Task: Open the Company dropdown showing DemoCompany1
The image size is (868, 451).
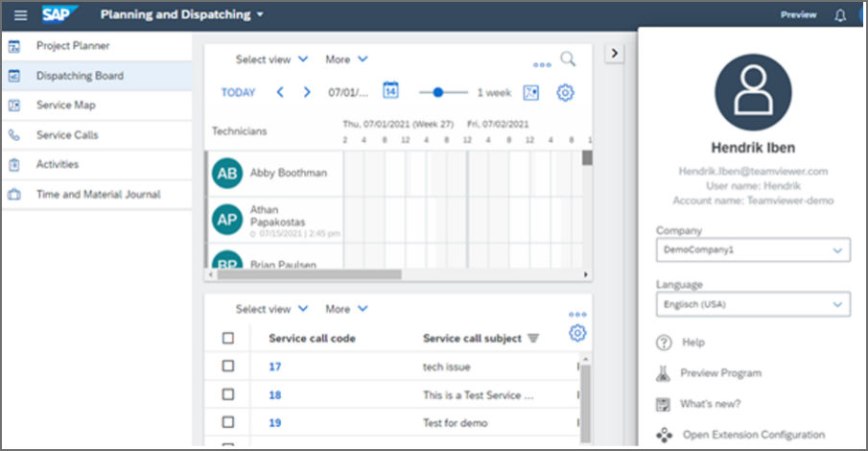Action: point(753,249)
